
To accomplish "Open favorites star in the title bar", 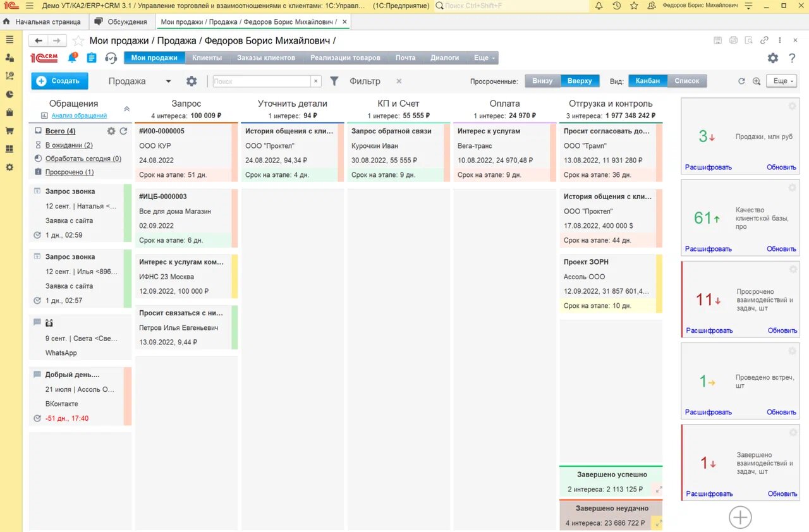I will pyautogui.click(x=634, y=6).
